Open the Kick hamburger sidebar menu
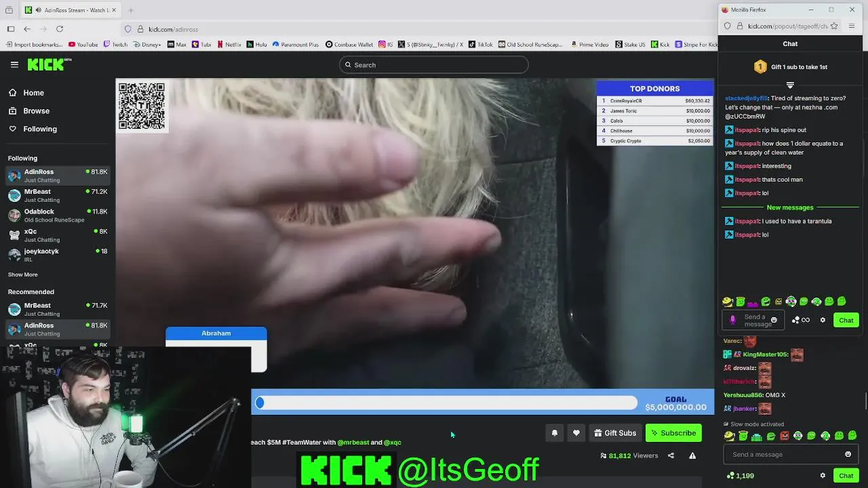 tap(14, 64)
